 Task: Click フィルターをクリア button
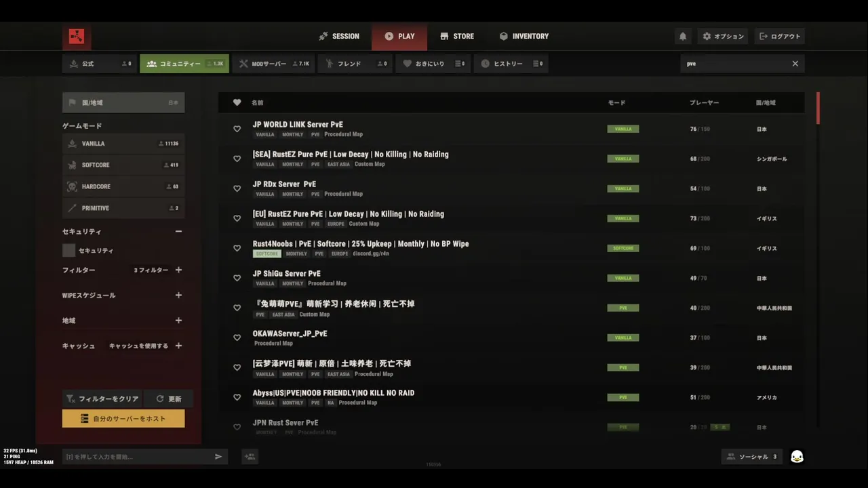coord(102,399)
